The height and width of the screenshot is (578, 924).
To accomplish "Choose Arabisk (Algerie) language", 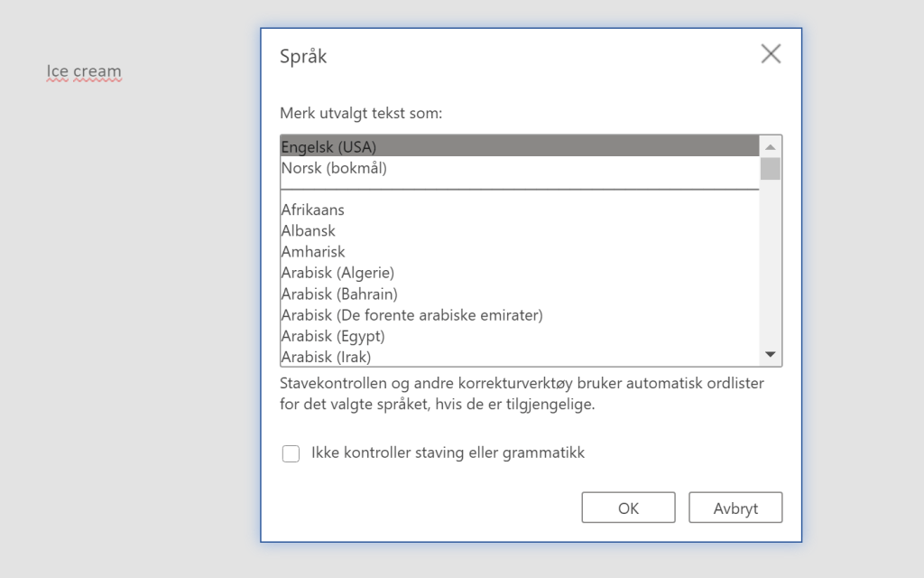I will pos(337,272).
